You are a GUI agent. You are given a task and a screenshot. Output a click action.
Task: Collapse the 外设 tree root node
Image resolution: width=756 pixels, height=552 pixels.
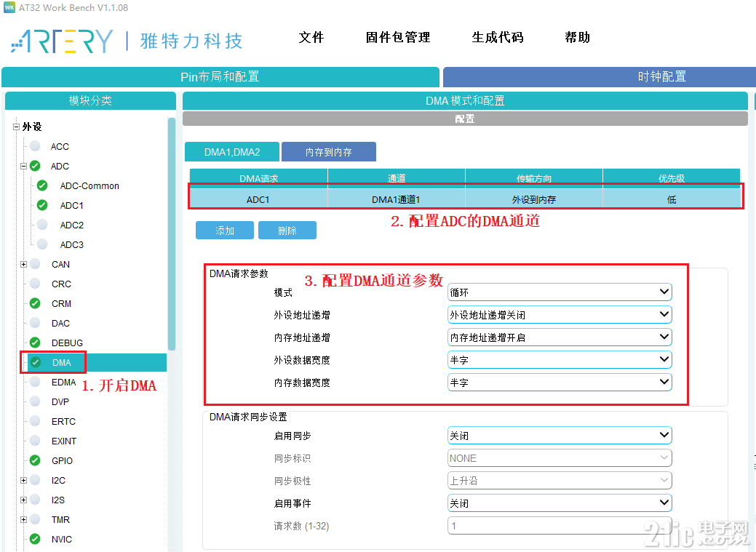pos(16,127)
